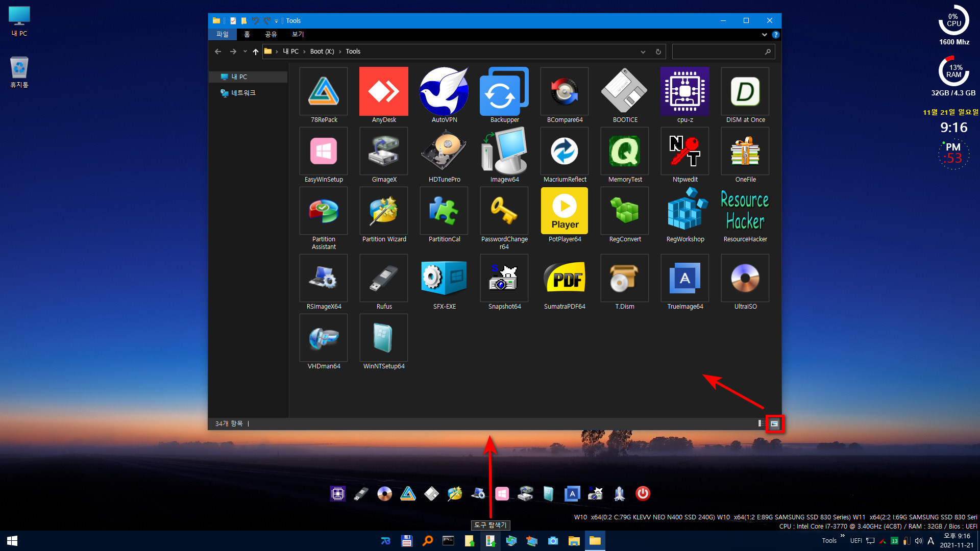980x551 pixels.
Task: Refresh the Tools folder view
Action: [x=658, y=52]
